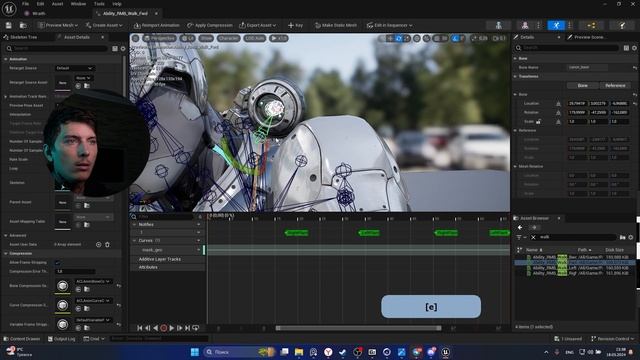
Task: Open the viewport Show menu
Action: 206,38
